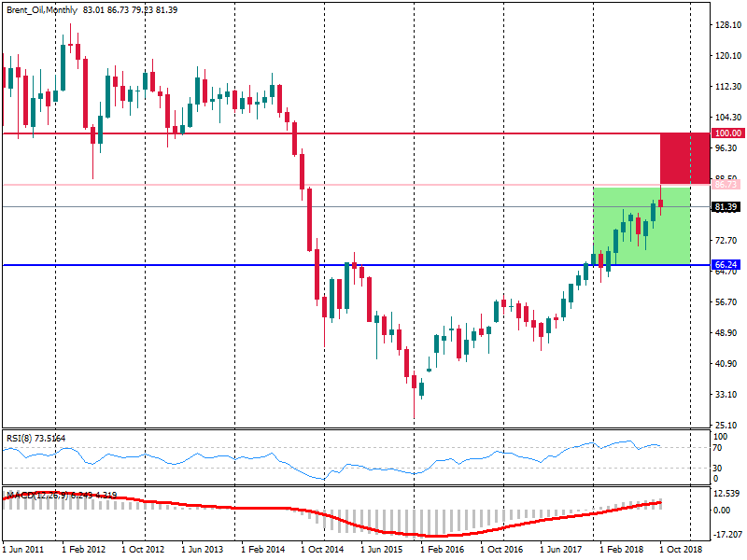Click the 1 Jun 2011 date label
The image size is (747, 560).
25,551
